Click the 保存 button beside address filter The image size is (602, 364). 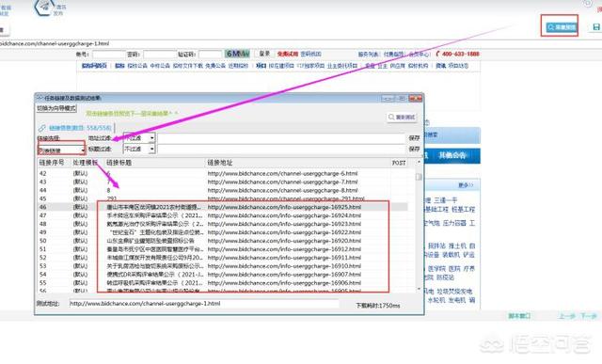414,138
